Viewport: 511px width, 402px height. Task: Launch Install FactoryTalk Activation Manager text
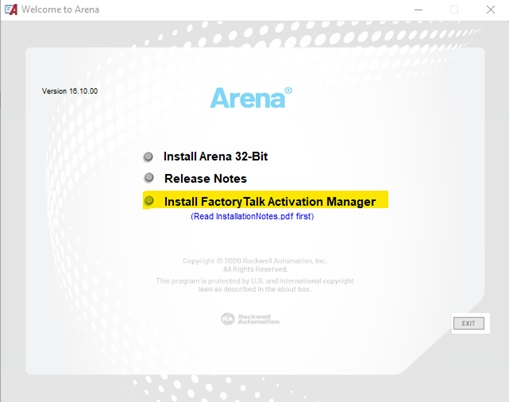pos(270,201)
